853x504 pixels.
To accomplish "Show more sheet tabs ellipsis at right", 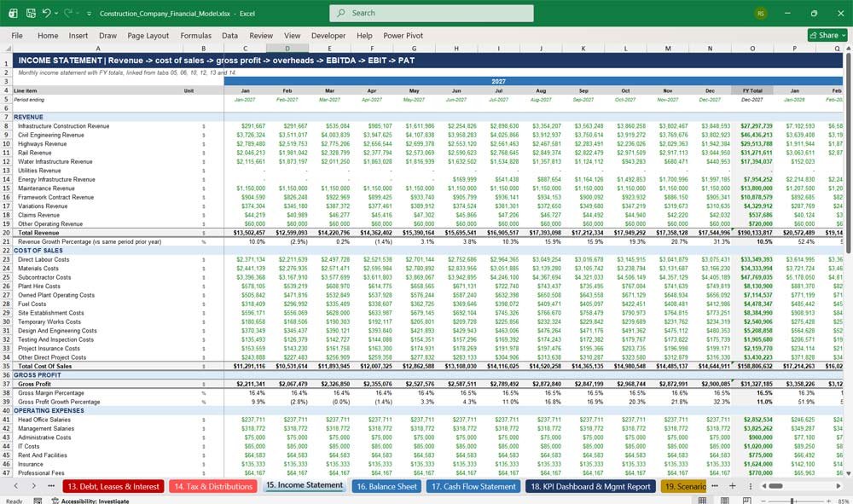I will click(715, 486).
